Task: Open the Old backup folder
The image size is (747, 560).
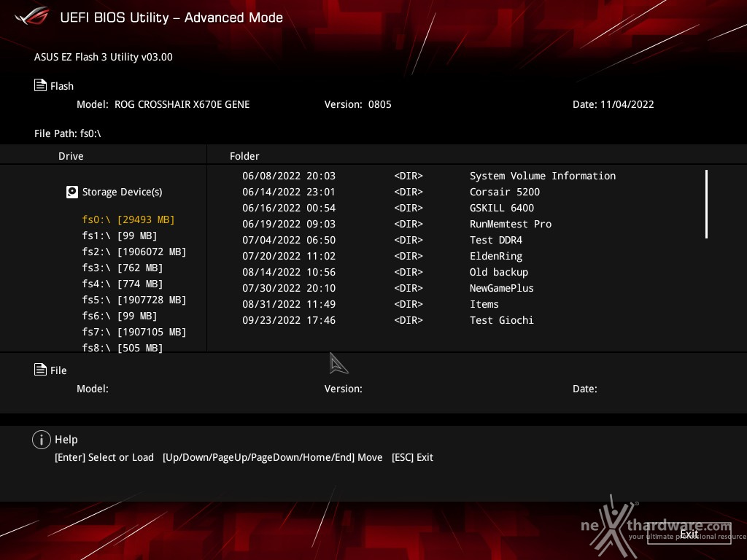Action: (x=499, y=272)
